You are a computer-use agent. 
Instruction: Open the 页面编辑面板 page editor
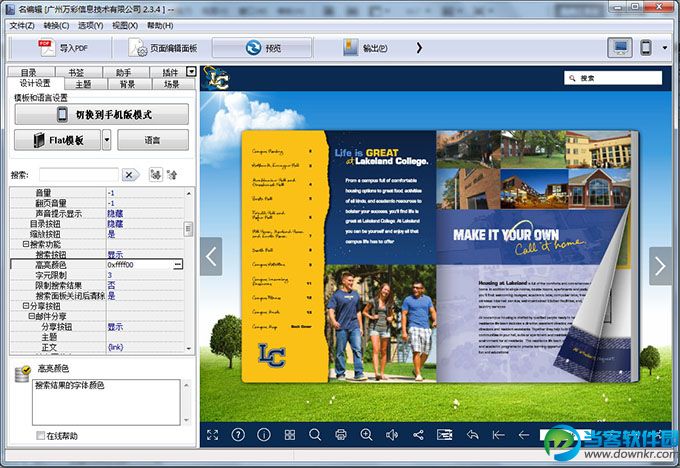(163, 48)
